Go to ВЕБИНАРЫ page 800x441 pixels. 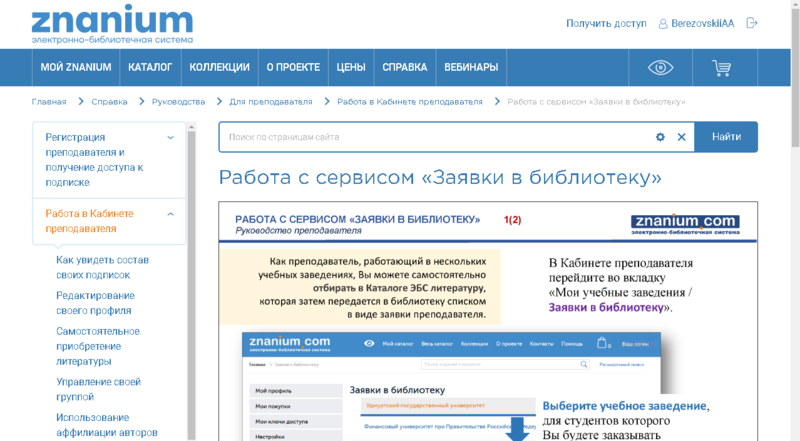471,67
